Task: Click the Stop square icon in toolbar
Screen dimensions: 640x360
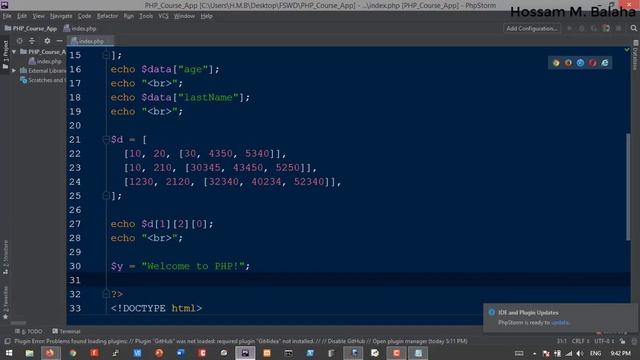Action: pyautogui.click(x=619, y=28)
